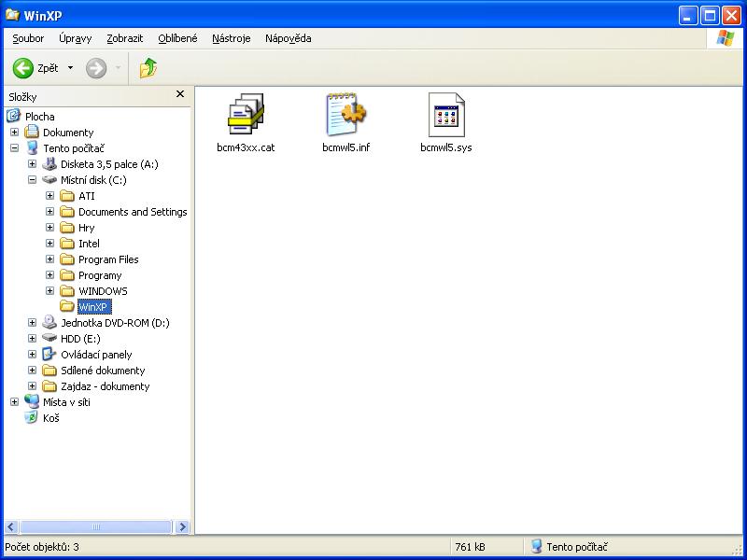Open the Oblíbené menu

177,38
